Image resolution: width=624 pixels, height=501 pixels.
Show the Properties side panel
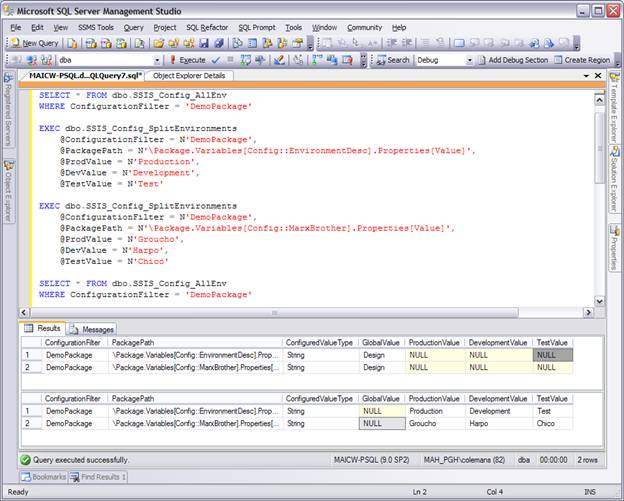[x=614, y=247]
